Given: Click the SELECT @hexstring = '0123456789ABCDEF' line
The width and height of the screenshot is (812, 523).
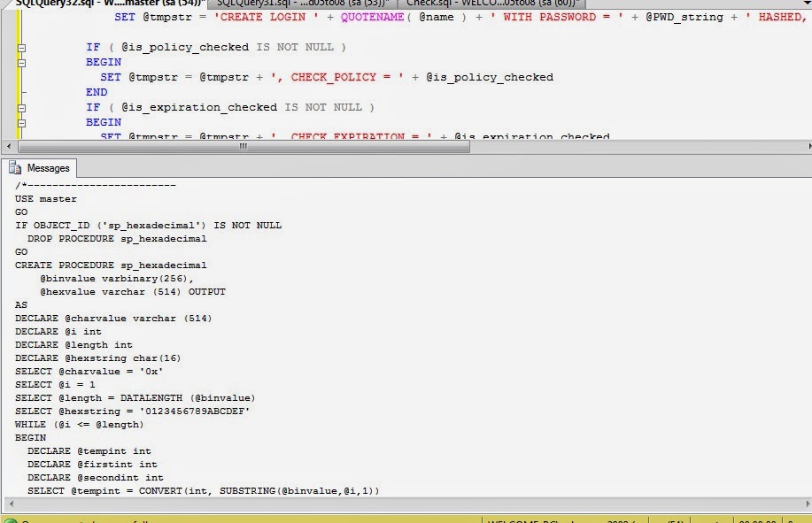Looking at the screenshot, I should click(x=133, y=411).
